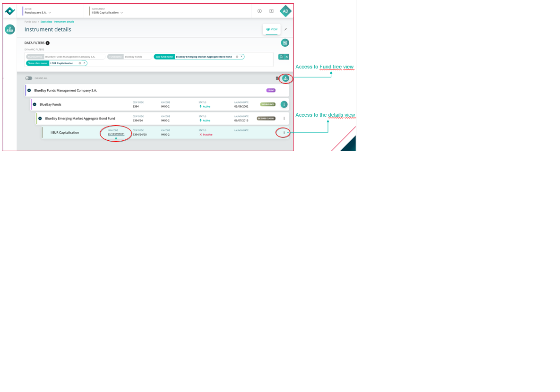Clear all filters with the teal X button

[286, 57]
